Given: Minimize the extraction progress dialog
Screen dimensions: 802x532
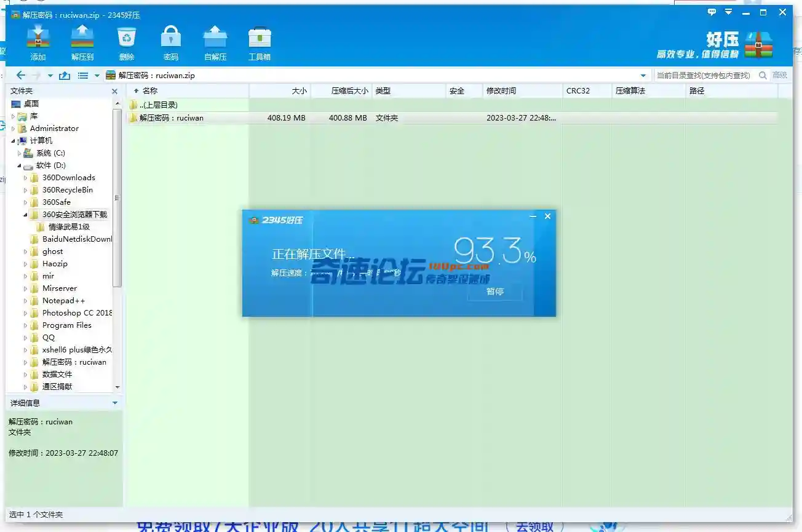Looking at the screenshot, I should [x=533, y=216].
